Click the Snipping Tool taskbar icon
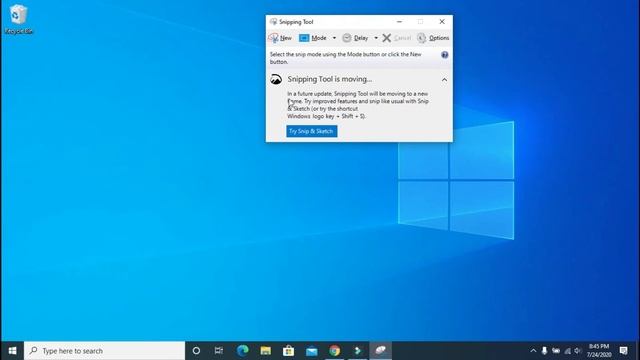The image size is (640, 360). tap(380, 351)
